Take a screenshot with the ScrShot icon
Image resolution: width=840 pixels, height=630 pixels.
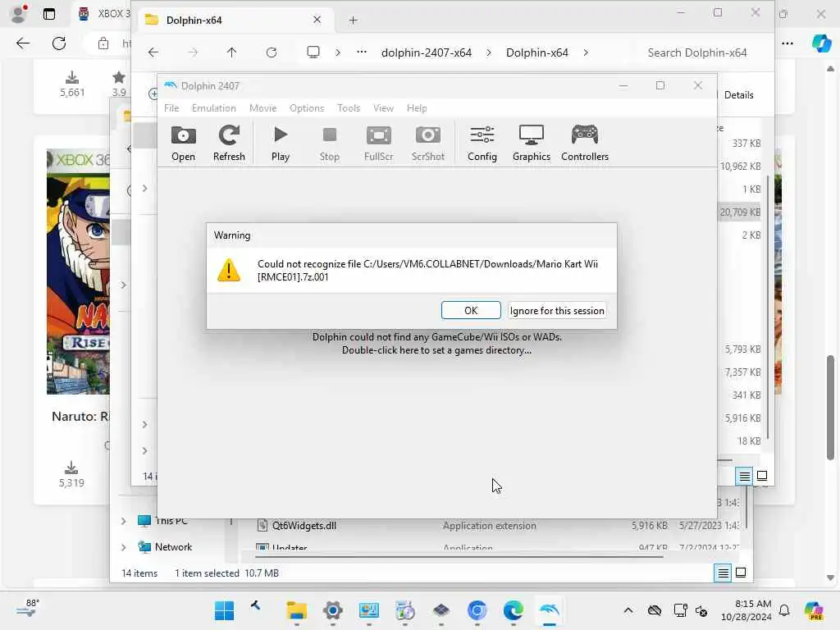coord(427,143)
